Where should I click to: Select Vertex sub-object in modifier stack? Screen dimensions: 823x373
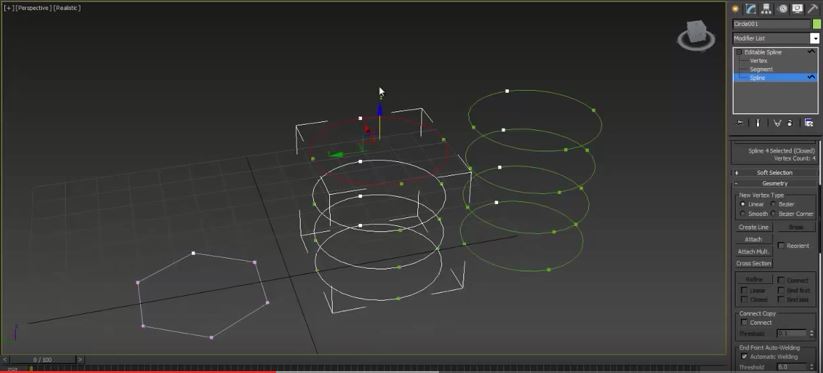758,61
